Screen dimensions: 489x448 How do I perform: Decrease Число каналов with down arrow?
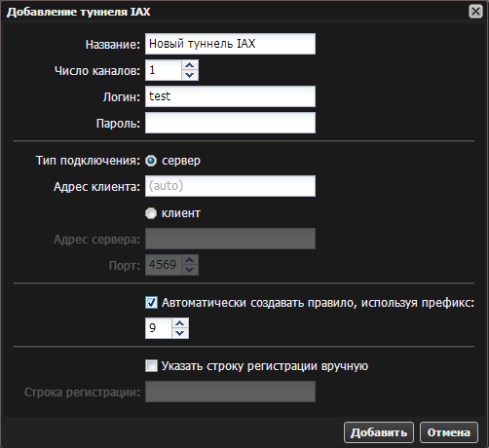(x=190, y=75)
